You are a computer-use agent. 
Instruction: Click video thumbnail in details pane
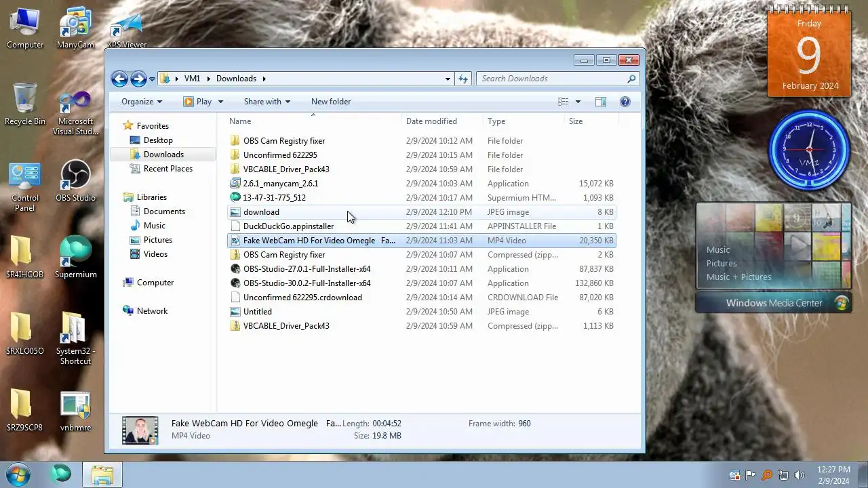pos(140,430)
